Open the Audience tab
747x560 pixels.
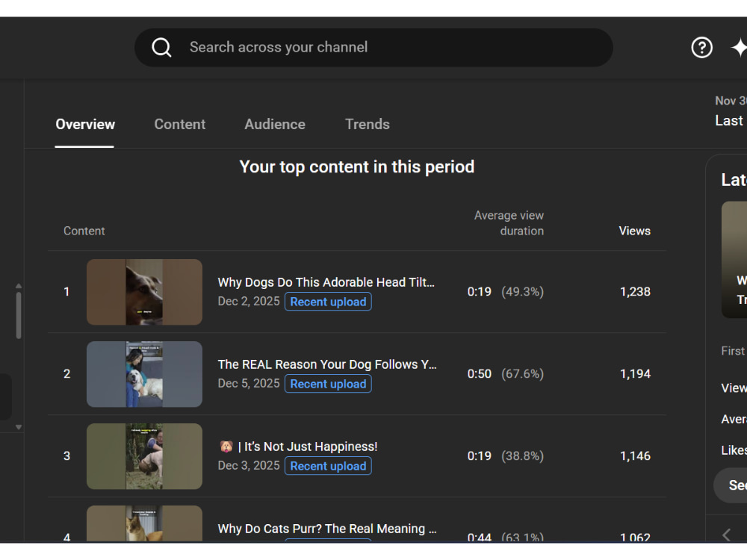pyautogui.click(x=275, y=124)
